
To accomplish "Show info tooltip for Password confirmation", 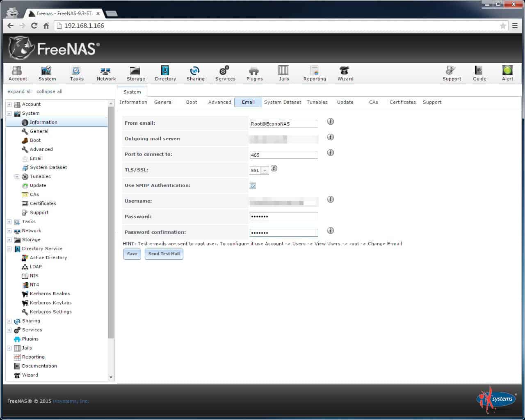I will [x=331, y=231].
